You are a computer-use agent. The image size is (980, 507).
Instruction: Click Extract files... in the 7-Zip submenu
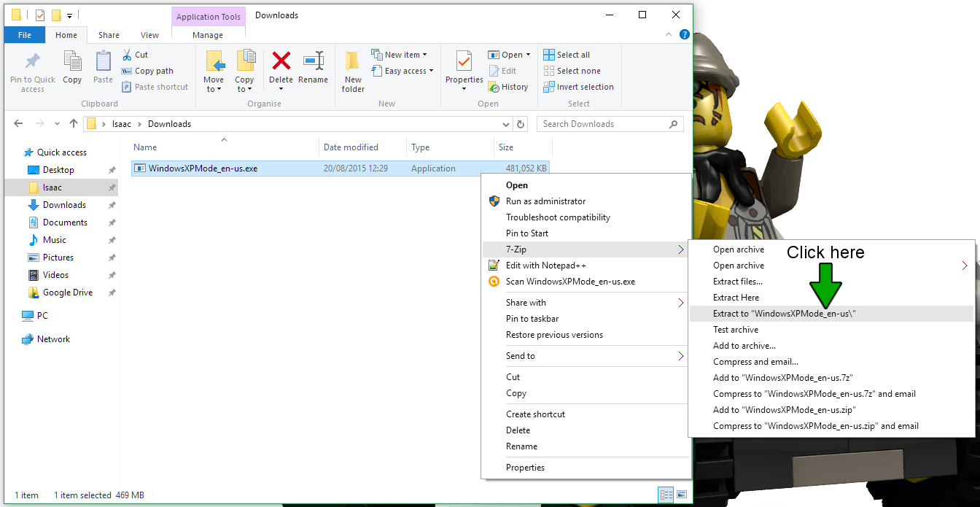tap(831, 282)
